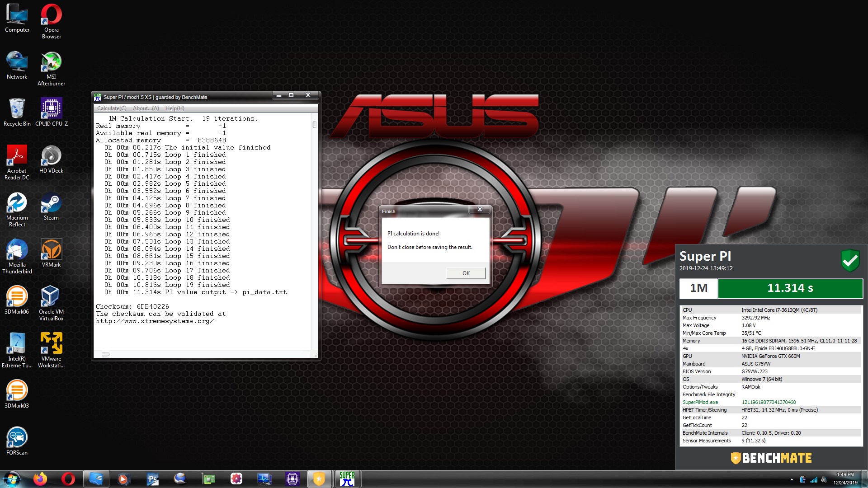The height and width of the screenshot is (488, 868).
Task: Click the volume speaker tray icon
Action: point(824,479)
